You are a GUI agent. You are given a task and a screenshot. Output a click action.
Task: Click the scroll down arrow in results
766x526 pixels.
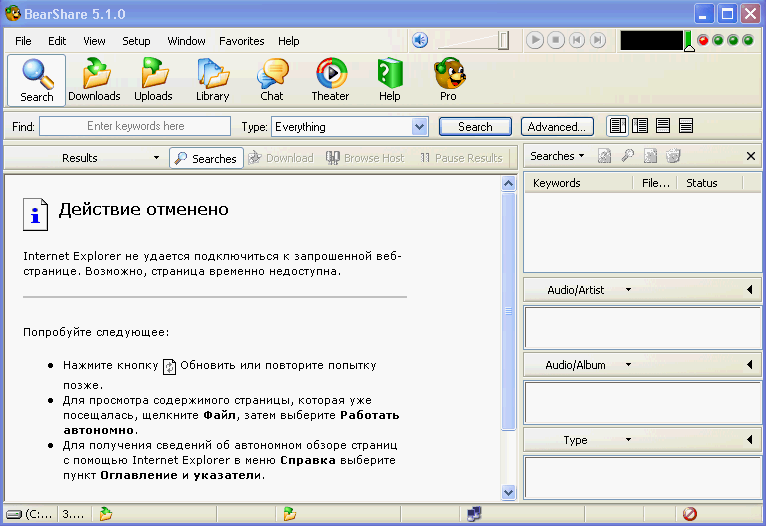click(x=509, y=492)
